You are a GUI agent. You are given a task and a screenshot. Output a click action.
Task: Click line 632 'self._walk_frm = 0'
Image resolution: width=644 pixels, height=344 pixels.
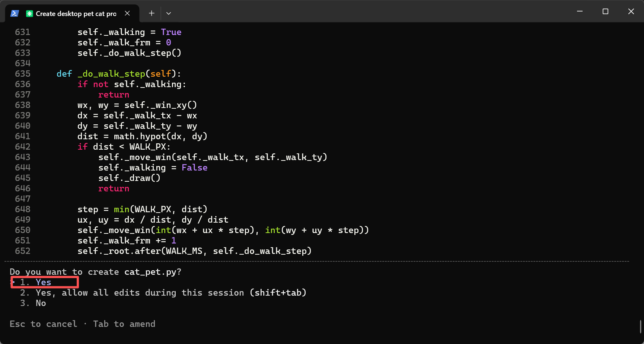124,42
